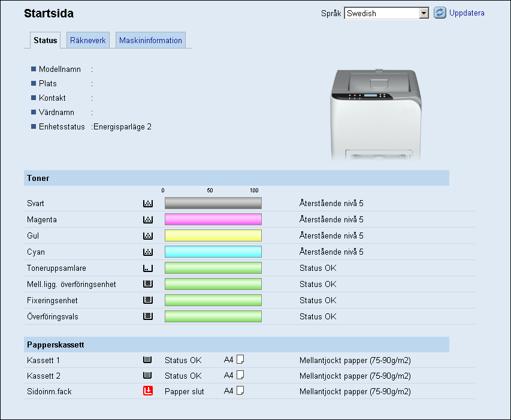The width and height of the screenshot is (511, 420).
Task: Switch to the Räkneverk tab
Action: pos(88,40)
